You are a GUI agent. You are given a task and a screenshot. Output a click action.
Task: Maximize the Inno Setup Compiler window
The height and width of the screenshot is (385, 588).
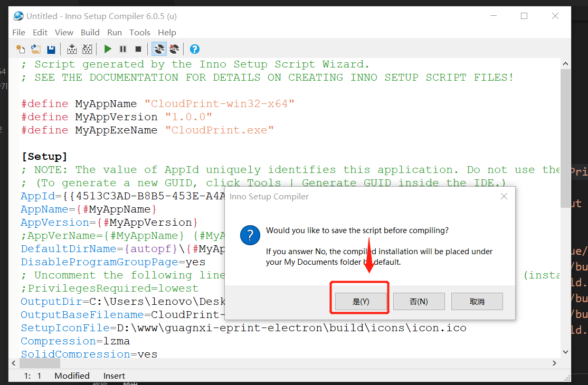coord(524,16)
